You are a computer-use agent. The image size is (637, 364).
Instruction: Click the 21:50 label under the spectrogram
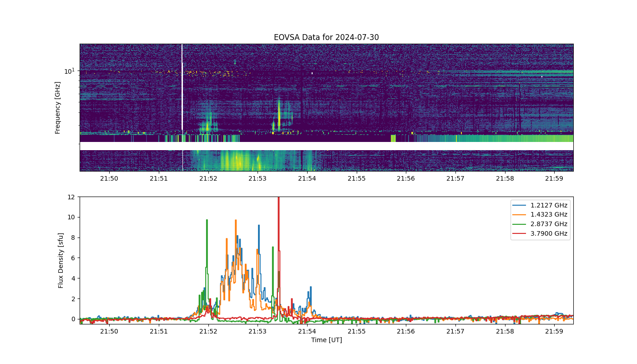[x=109, y=179]
